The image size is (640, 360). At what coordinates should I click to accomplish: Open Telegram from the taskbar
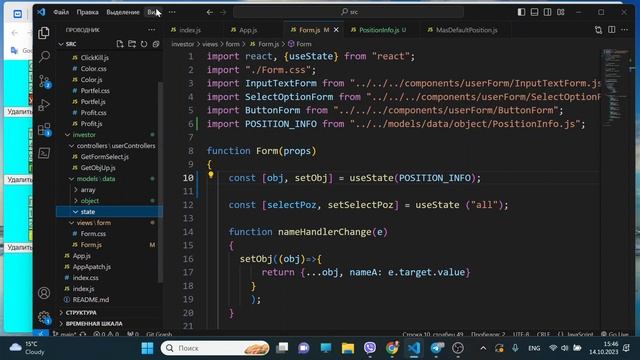[x=436, y=348]
